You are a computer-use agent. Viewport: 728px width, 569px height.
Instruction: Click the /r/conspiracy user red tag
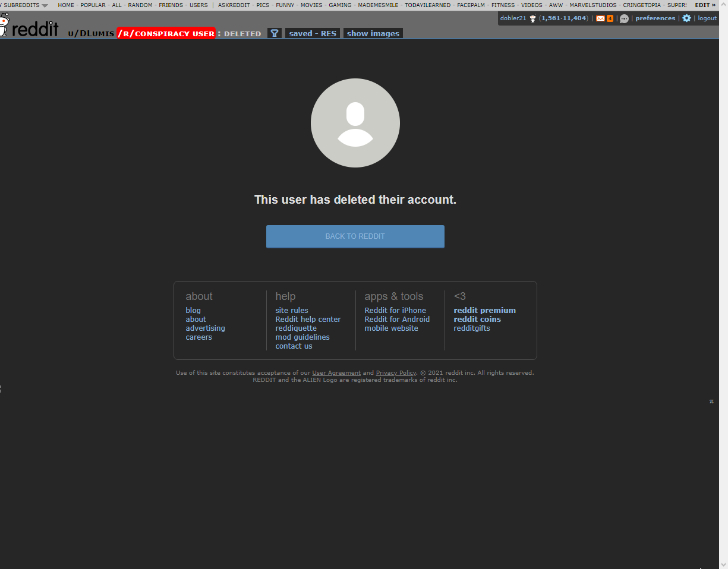click(166, 33)
